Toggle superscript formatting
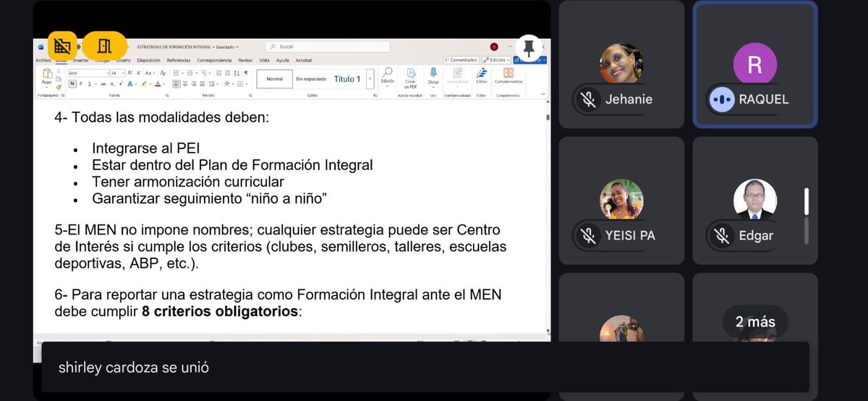 [x=121, y=84]
